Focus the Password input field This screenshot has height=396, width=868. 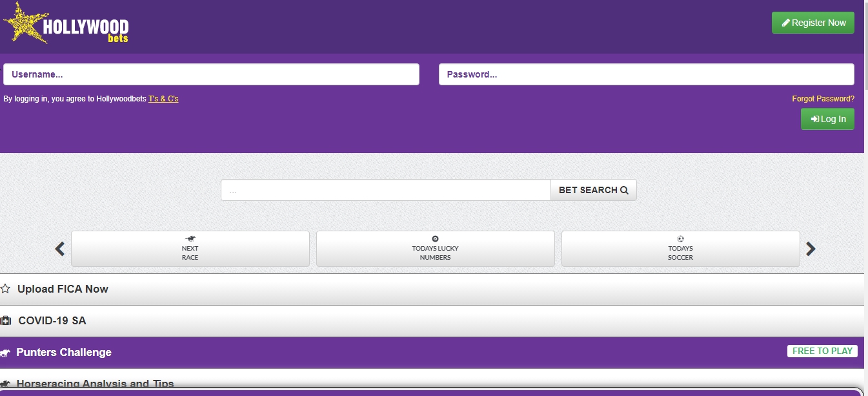pyautogui.click(x=647, y=74)
